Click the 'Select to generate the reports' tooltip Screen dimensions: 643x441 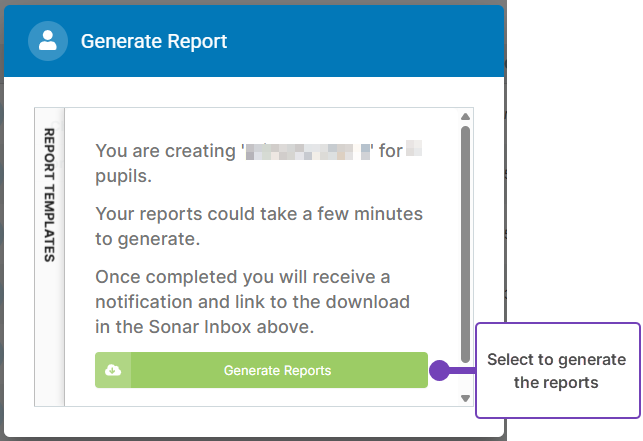click(x=556, y=371)
